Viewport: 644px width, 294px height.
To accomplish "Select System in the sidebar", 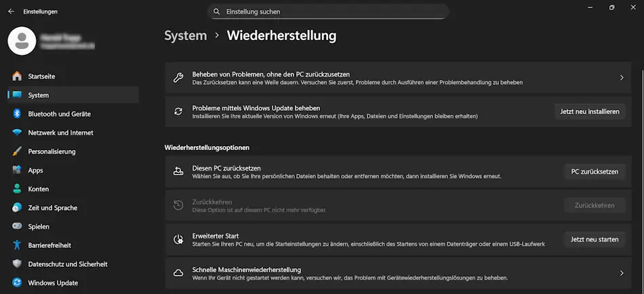I will (x=73, y=95).
